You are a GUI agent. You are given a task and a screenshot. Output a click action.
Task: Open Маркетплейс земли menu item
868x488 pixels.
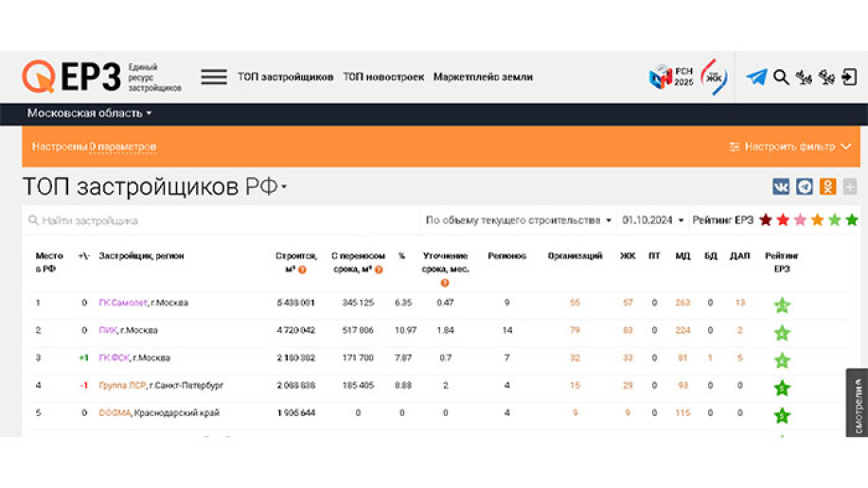click(483, 77)
